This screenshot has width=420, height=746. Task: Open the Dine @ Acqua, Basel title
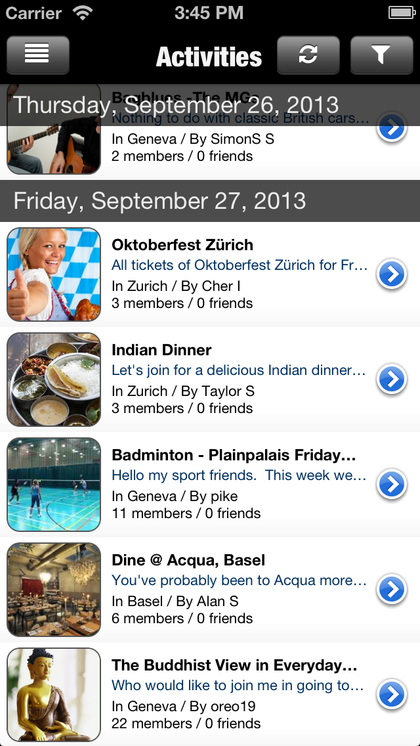click(188, 560)
